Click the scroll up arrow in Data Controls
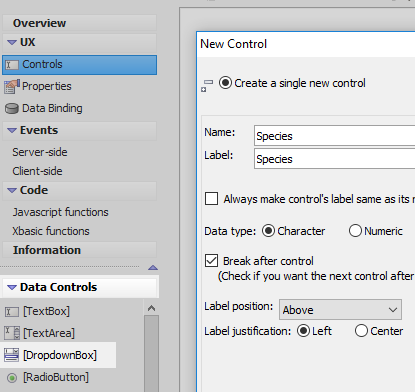 coord(151,308)
